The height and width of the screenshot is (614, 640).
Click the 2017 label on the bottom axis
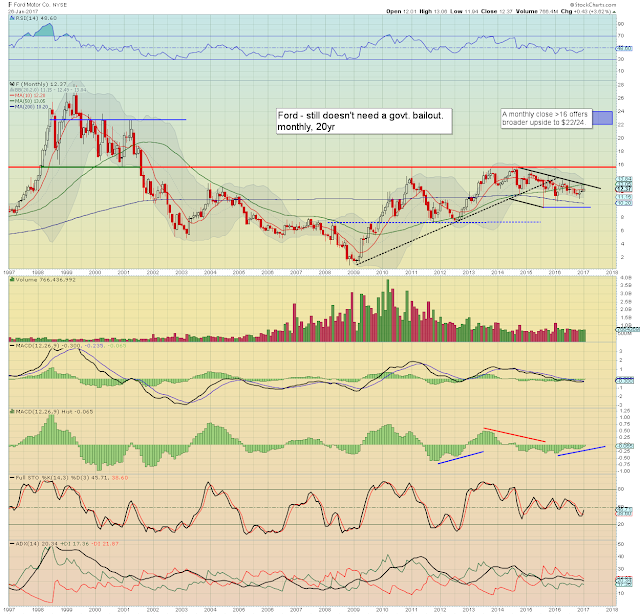[583, 610]
